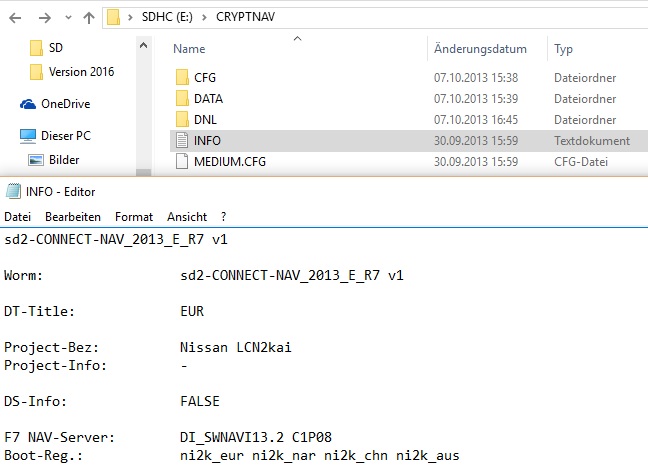Click the address bar folder icon
The height and width of the screenshot is (476, 648).
pyautogui.click(x=113, y=17)
